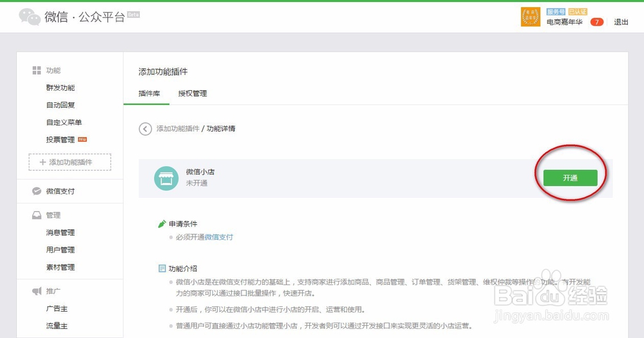This screenshot has width=644, height=338.
Task: Click the 微信·公众平台 title text
Action: [x=84, y=17]
